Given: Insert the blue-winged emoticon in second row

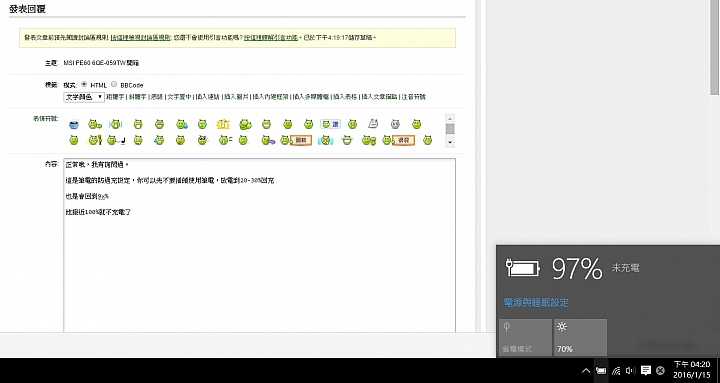Looking at the screenshot, I should pyautogui.click(x=325, y=140).
